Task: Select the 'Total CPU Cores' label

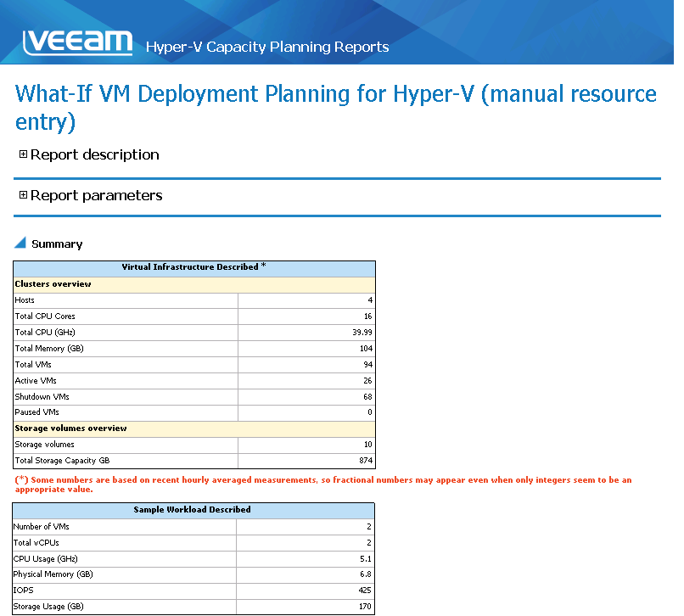Action: point(45,316)
